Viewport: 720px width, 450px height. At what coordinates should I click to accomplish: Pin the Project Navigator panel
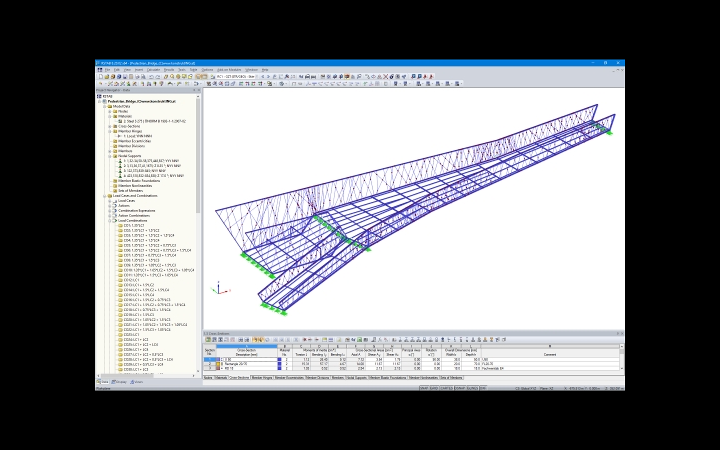tap(195, 90)
